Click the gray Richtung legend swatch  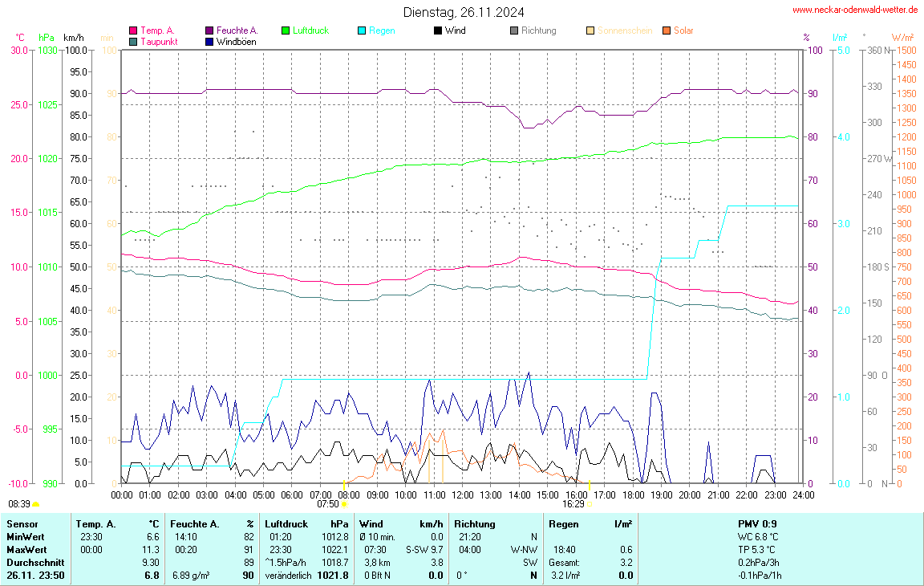coord(514,31)
